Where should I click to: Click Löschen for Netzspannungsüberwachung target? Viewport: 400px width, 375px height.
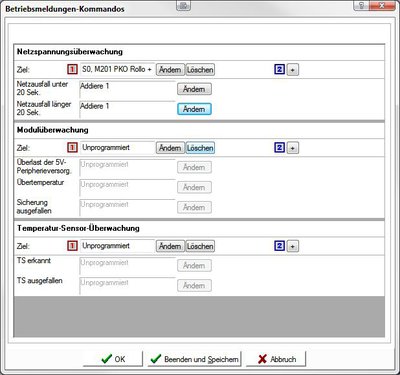[x=200, y=70]
